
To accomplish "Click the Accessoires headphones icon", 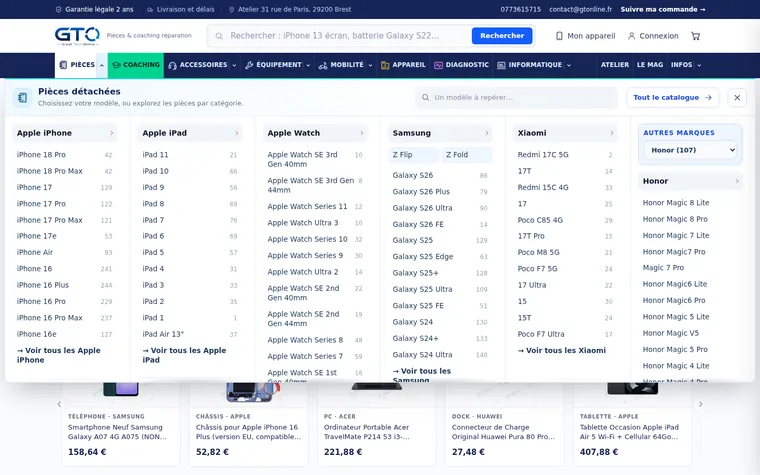I will 173,65.
